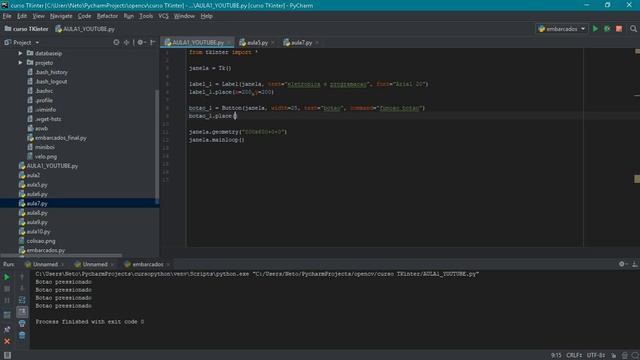Image resolution: width=640 pixels, height=360 pixels.
Task: Close the aula5.py editor tab
Action: click(273, 42)
